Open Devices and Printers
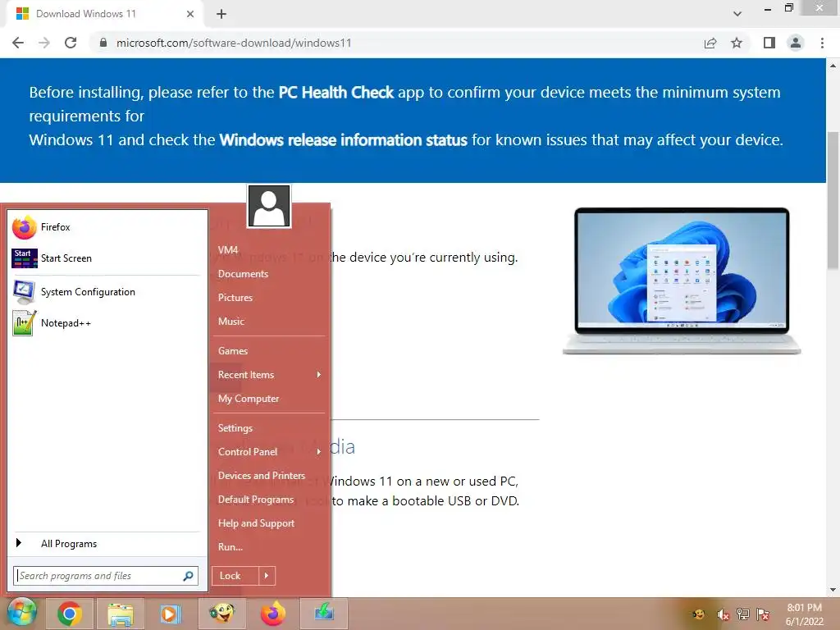The width and height of the screenshot is (840, 630). point(262,476)
